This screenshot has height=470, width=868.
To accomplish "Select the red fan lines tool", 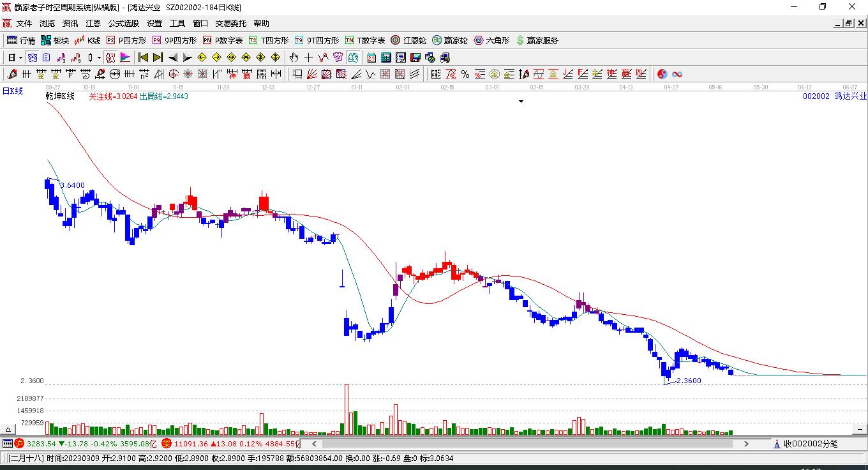I will click(312, 74).
